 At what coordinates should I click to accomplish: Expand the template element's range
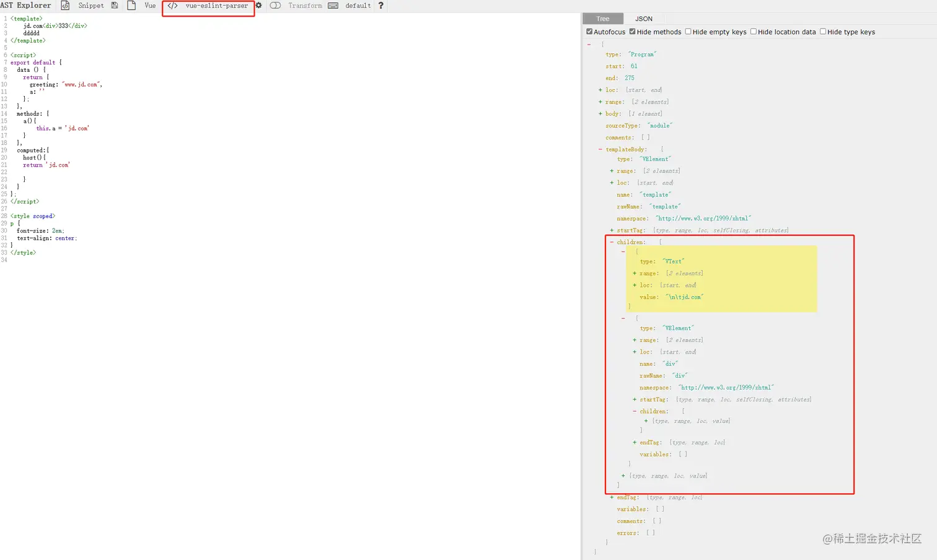point(612,171)
